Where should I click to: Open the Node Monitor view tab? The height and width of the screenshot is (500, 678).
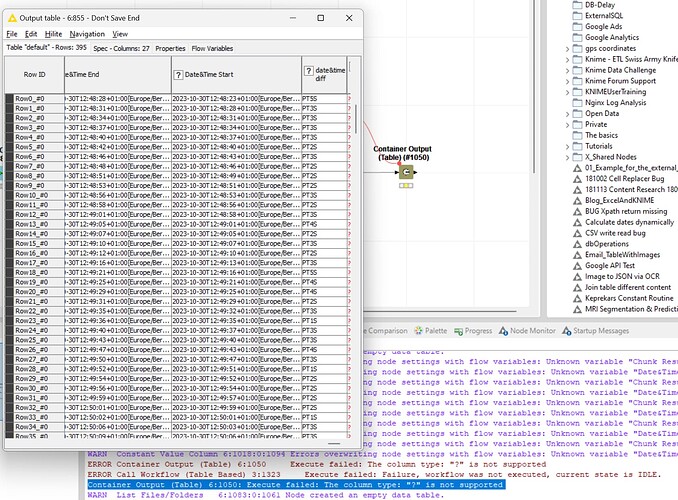point(528,331)
